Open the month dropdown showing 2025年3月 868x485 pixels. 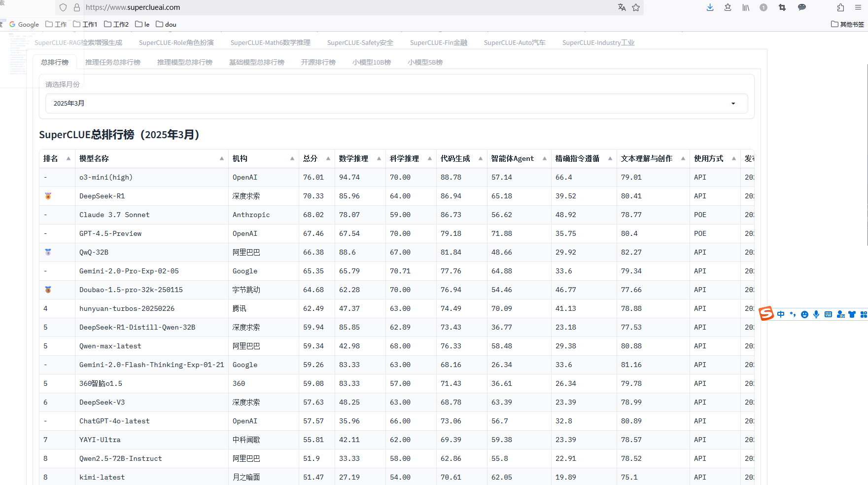(396, 104)
